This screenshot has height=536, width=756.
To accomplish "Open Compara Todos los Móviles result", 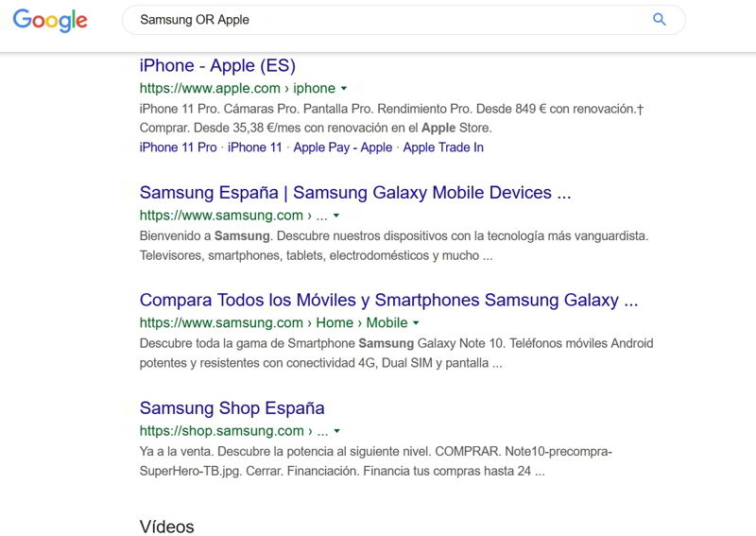I will tap(388, 301).
